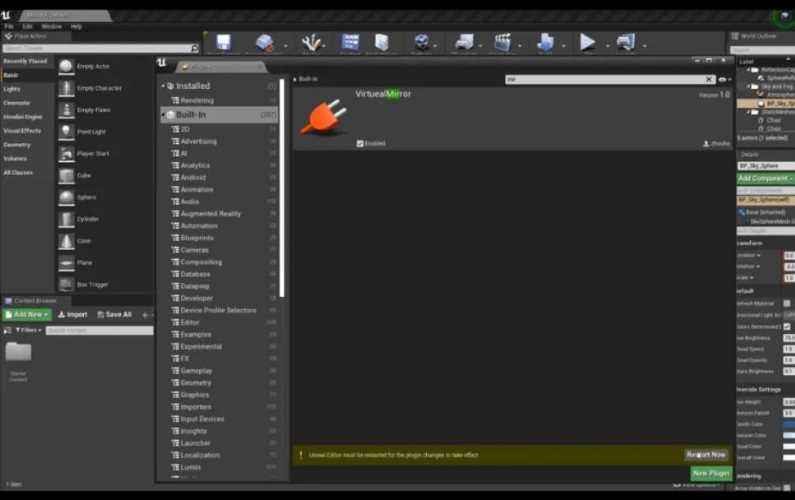Open the Help menu

point(76,26)
